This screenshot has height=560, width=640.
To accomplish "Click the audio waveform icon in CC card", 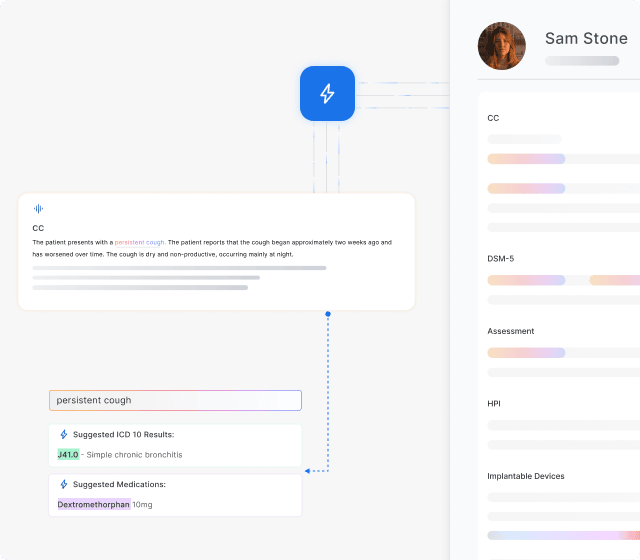I will pyautogui.click(x=38, y=209).
